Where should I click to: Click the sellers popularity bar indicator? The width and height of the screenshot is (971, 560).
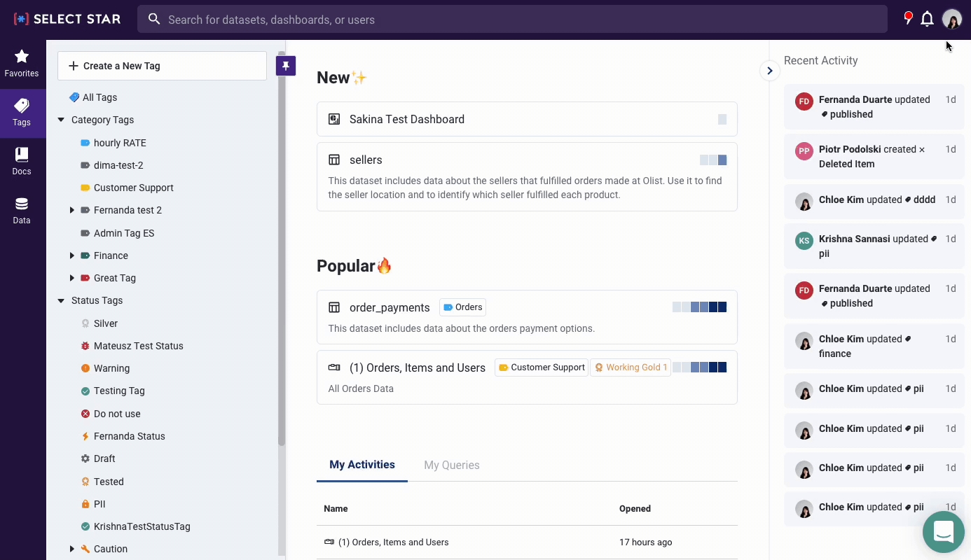(712, 160)
